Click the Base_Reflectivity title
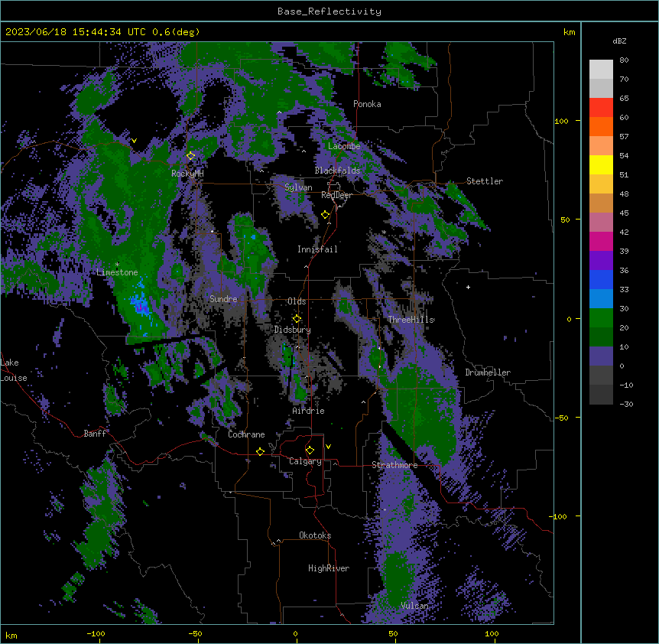659x644 pixels. click(x=329, y=11)
